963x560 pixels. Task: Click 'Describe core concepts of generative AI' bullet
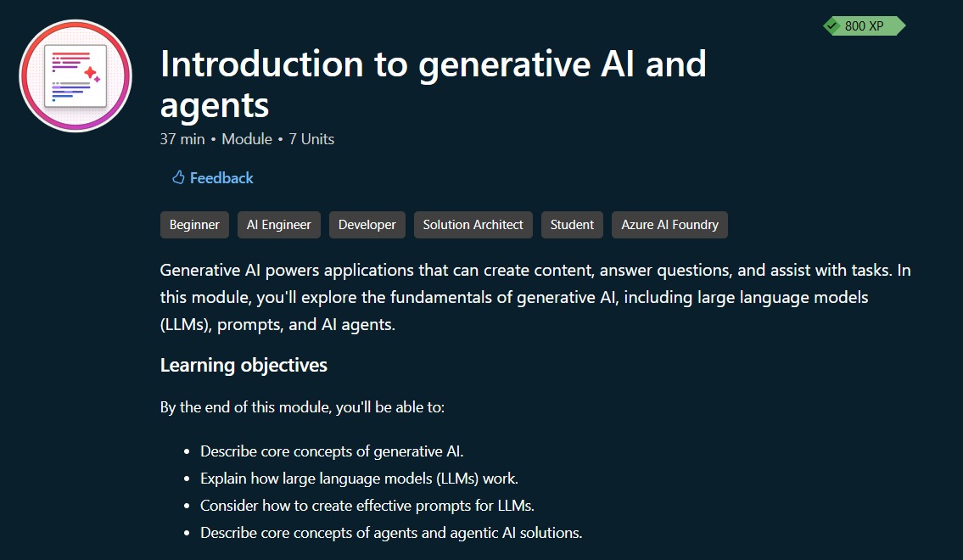332,451
